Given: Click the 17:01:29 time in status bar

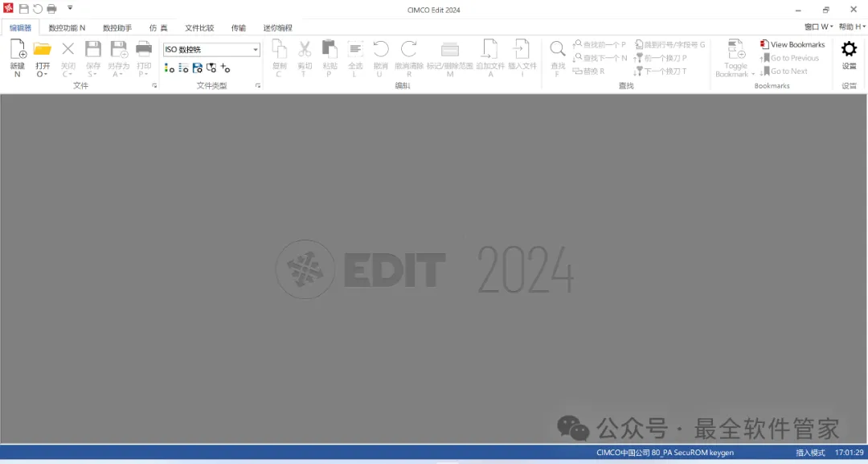Looking at the screenshot, I should pos(850,453).
